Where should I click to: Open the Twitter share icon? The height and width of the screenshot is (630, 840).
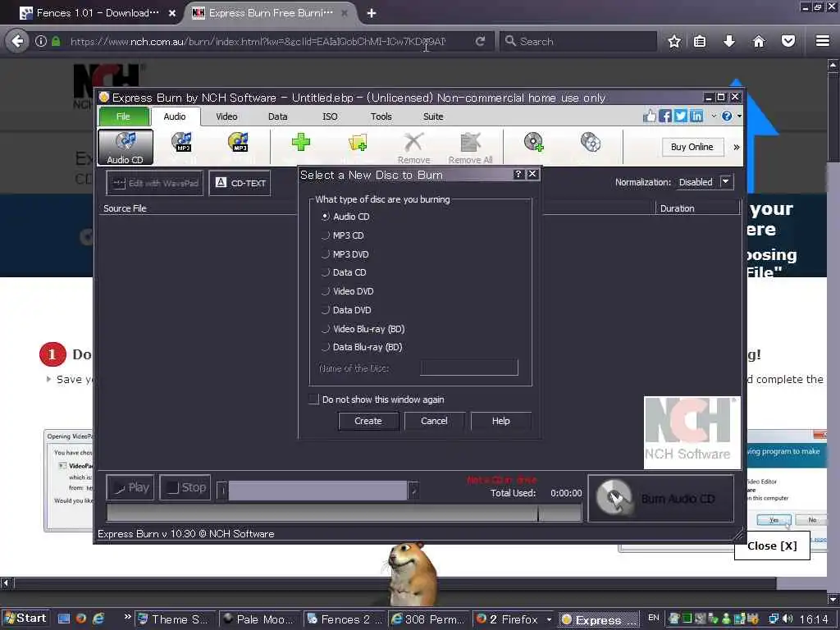680,116
